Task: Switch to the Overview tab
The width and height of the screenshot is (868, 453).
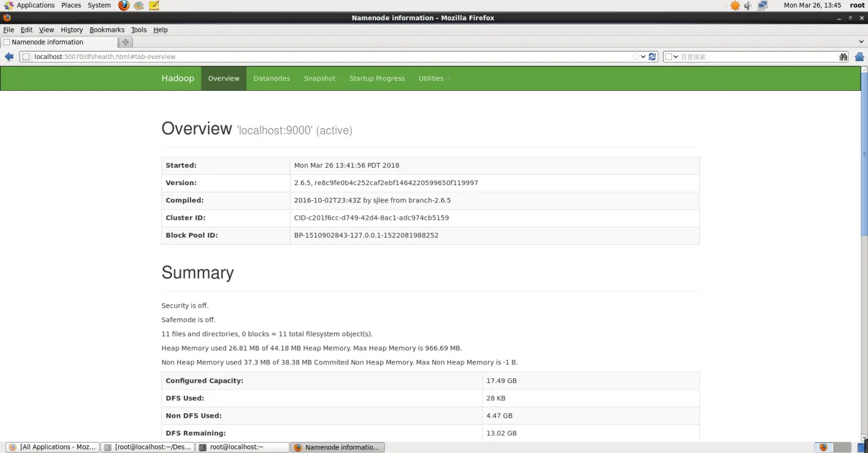Action: [x=224, y=79]
